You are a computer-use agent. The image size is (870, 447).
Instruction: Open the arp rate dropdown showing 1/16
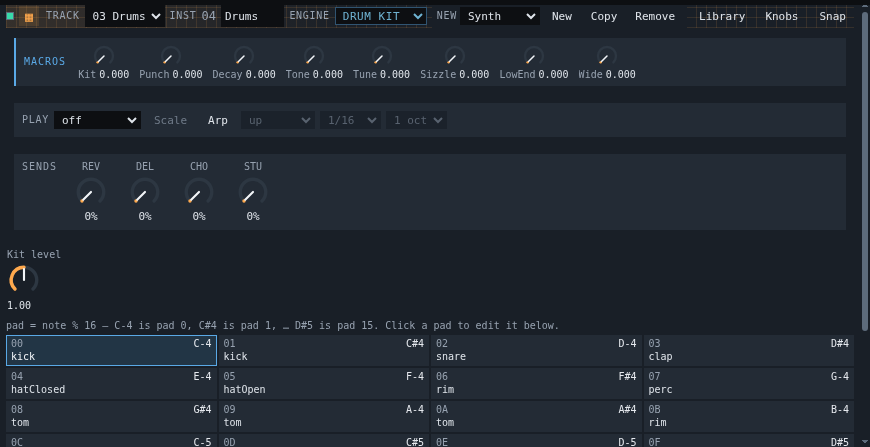pyautogui.click(x=350, y=120)
